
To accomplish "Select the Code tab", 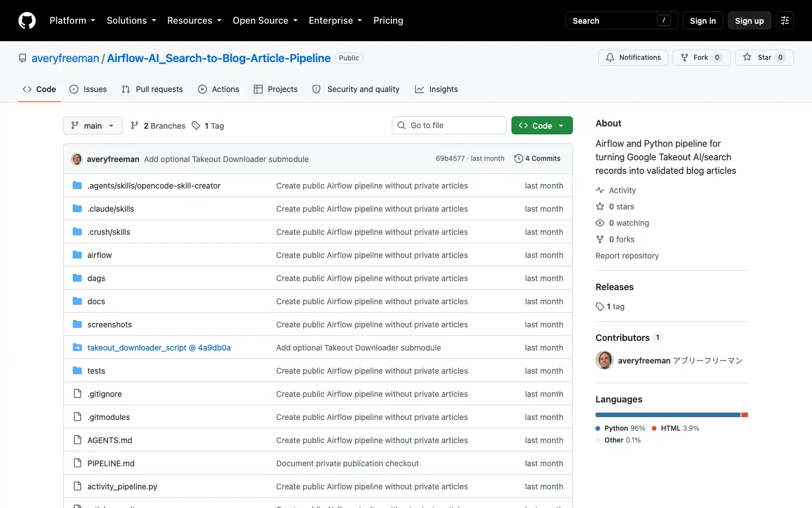I will click(39, 89).
